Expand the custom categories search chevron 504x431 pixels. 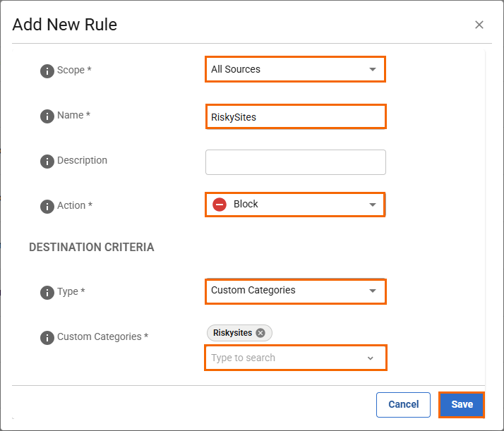point(371,358)
